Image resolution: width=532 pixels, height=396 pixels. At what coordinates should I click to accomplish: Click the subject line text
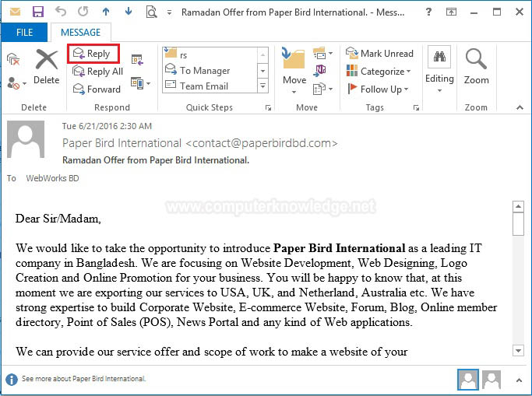coord(155,160)
